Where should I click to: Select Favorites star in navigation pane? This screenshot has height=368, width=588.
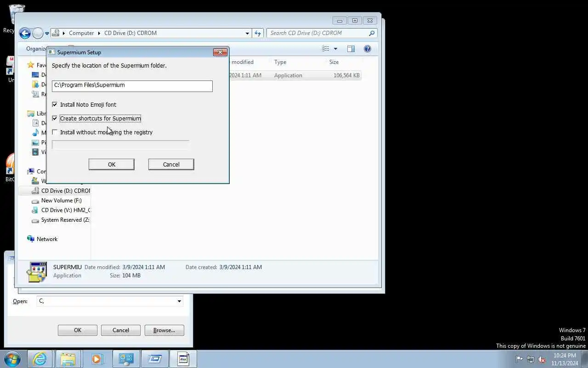(x=31, y=65)
